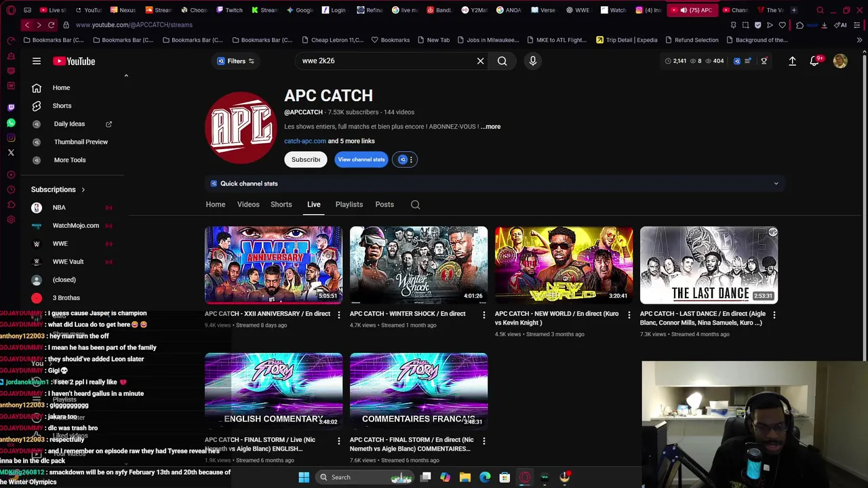Open Daily Ideas external link icon

click(108, 124)
